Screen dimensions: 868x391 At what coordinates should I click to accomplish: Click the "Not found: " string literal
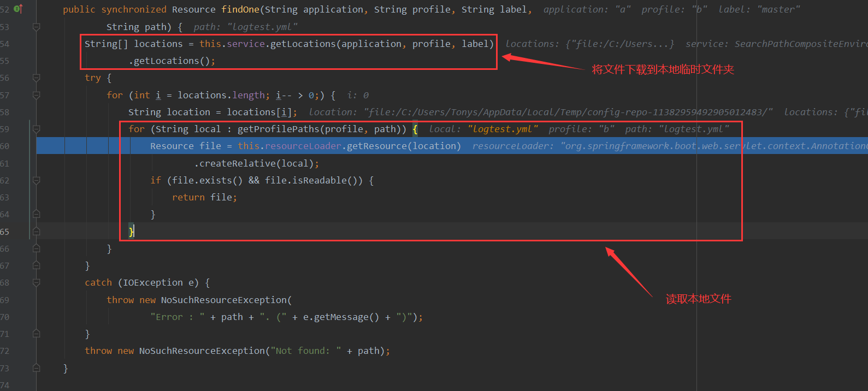[x=306, y=351]
